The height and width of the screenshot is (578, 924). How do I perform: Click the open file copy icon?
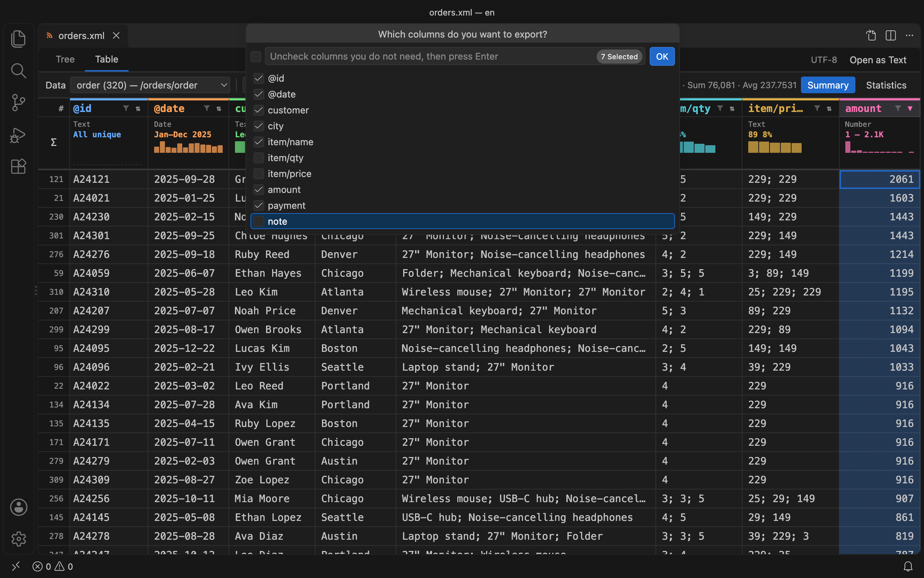coord(871,35)
